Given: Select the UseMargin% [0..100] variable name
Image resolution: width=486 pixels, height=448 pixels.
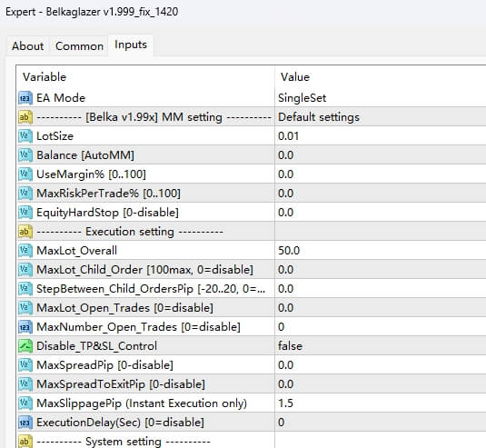Looking at the screenshot, I should coord(91,174).
